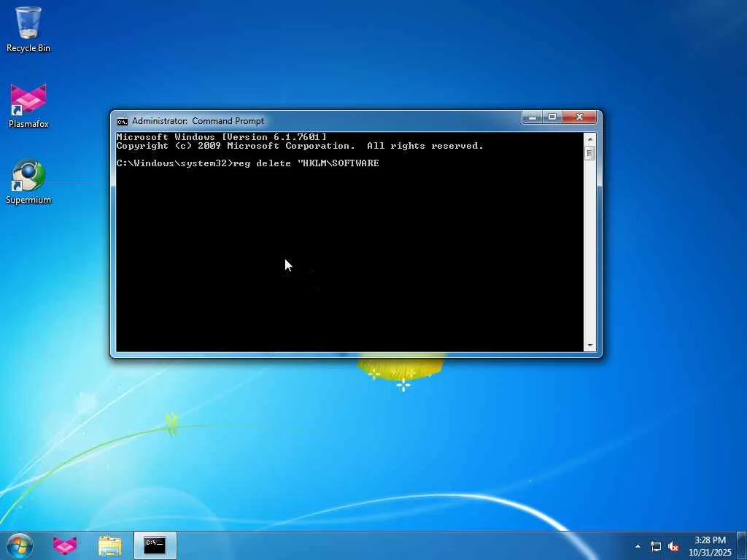
Task: Click the console scrollbar thumb
Action: point(589,153)
